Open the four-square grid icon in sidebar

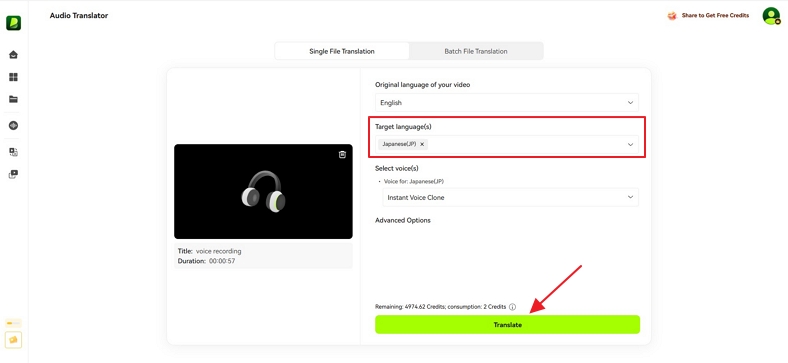(x=14, y=77)
